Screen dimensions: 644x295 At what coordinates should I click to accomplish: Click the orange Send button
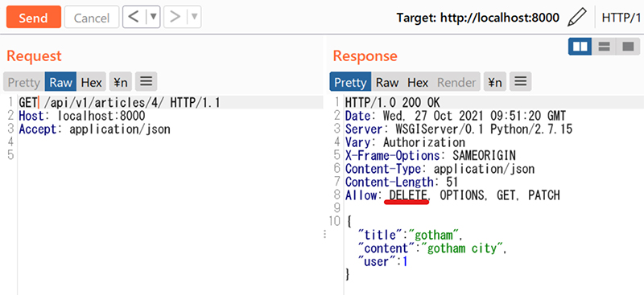(34, 17)
